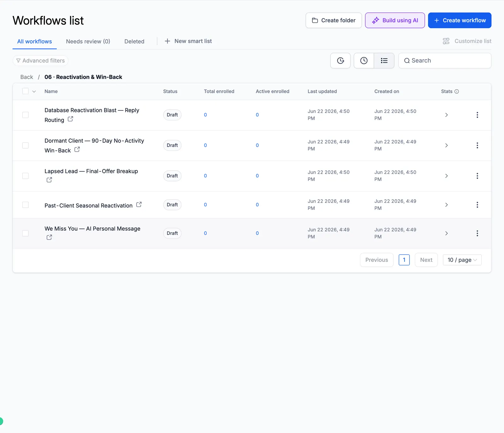Expand stats for Dormant Client row
Viewport: 504px width, 433px height.
click(446, 145)
